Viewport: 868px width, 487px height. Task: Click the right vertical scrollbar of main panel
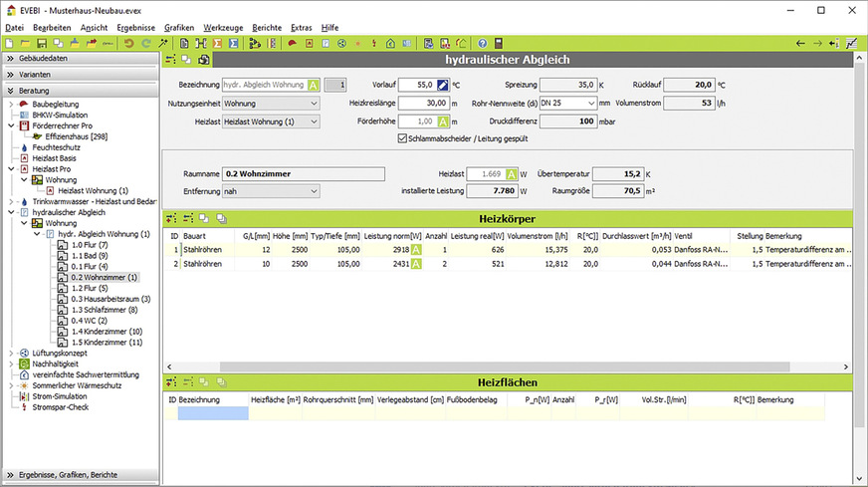coord(859,244)
